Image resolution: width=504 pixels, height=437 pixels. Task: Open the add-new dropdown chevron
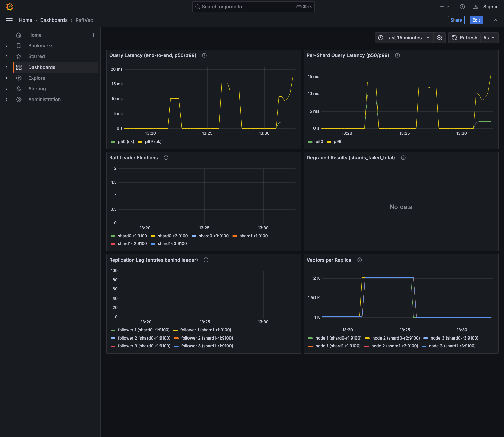[448, 7]
